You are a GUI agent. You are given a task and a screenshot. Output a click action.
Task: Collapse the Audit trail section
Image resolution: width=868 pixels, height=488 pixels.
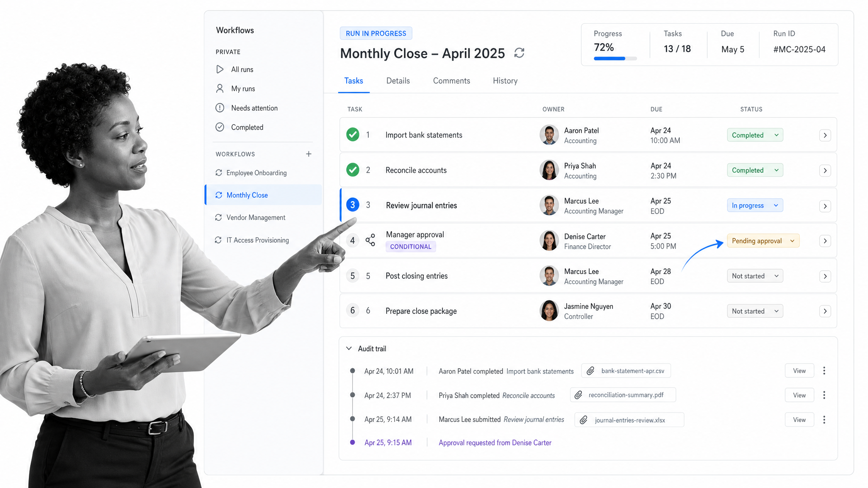pos(349,348)
